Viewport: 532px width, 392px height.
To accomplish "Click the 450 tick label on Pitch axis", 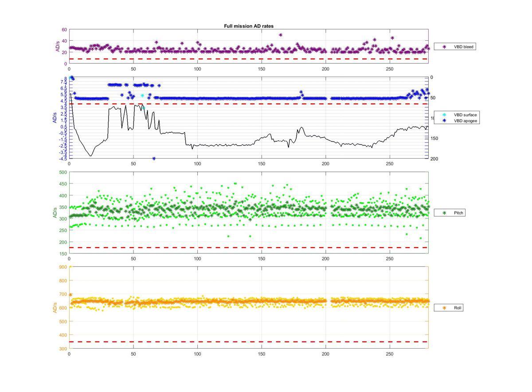I will (x=63, y=184).
